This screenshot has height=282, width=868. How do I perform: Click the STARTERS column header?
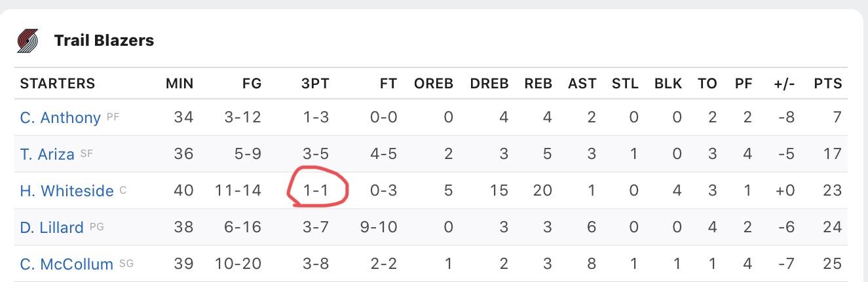click(58, 84)
